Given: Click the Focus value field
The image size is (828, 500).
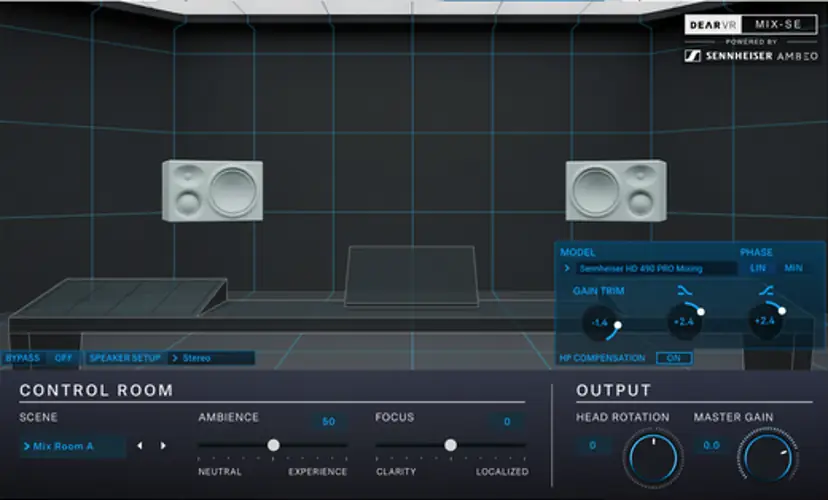Looking at the screenshot, I should tap(507, 422).
